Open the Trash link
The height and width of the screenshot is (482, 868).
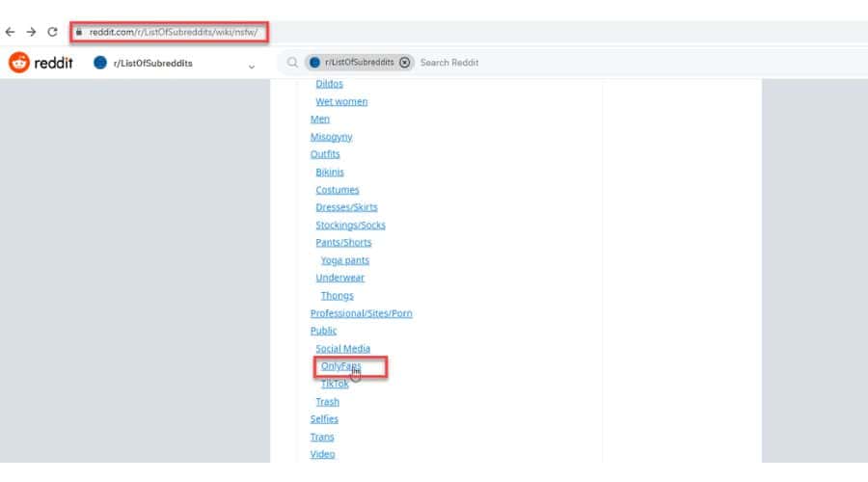click(327, 402)
